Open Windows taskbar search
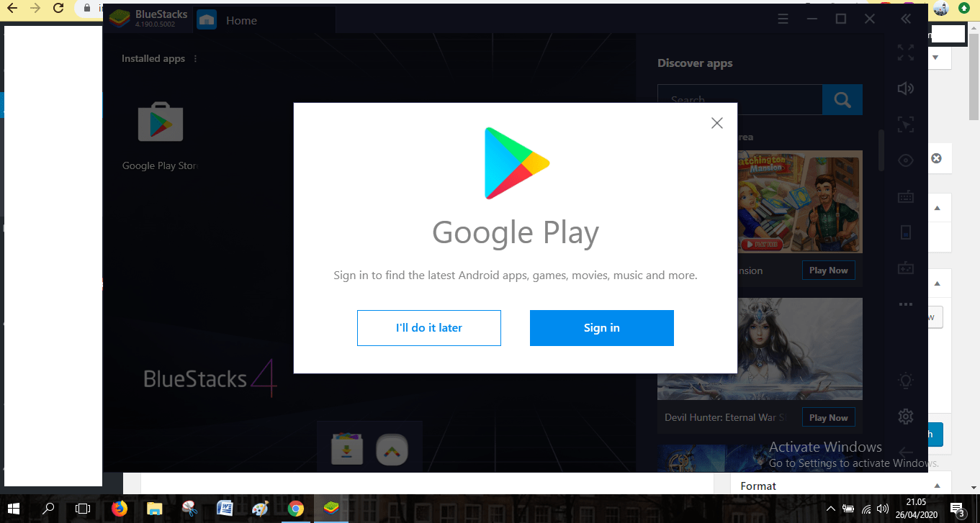The image size is (980, 523). tap(48, 509)
